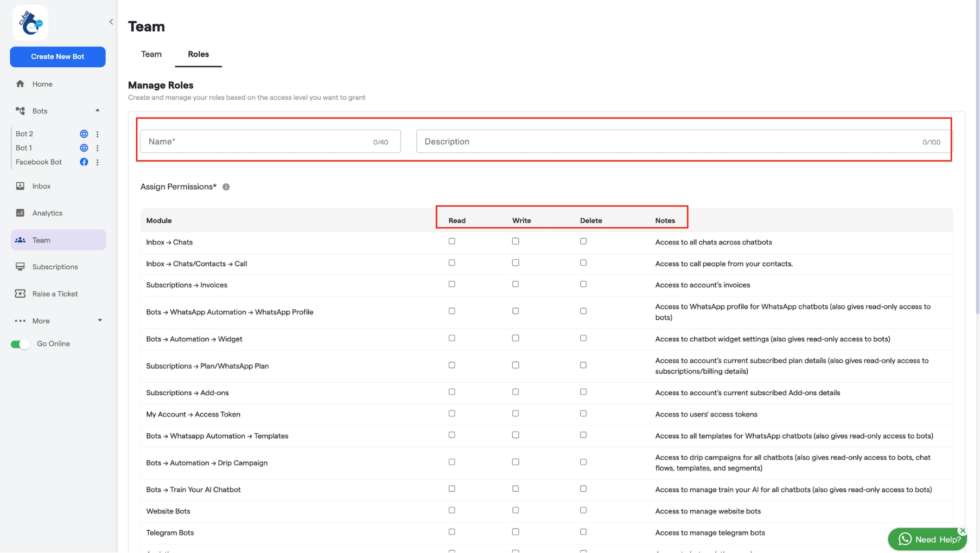Open Raise a Ticket page
This screenshot has height=553, width=980.
pyautogui.click(x=55, y=294)
